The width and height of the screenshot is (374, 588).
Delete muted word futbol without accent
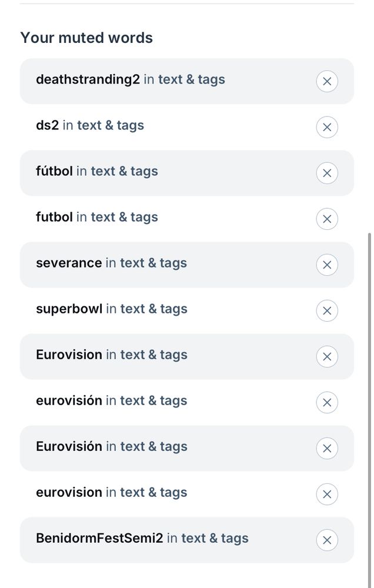click(x=327, y=219)
